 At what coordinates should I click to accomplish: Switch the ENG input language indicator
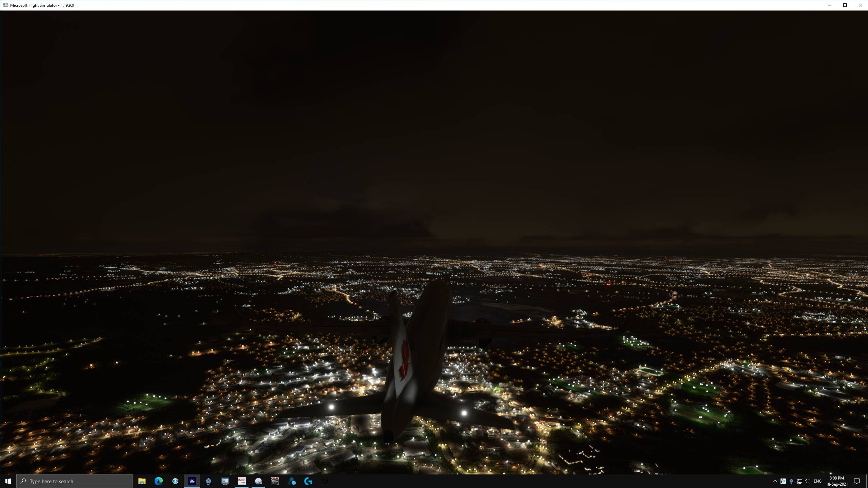pos(817,481)
